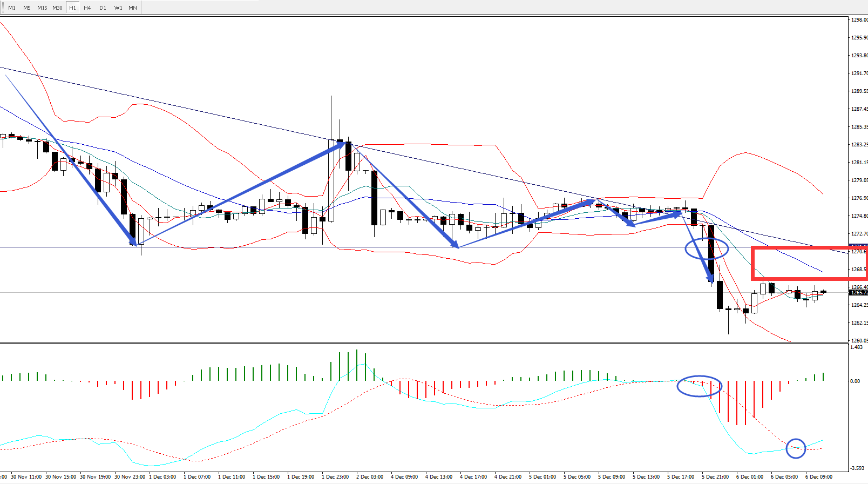Click the small circle at MACD crossover
This screenshot has height=484, width=868.
tap(796, 448)
